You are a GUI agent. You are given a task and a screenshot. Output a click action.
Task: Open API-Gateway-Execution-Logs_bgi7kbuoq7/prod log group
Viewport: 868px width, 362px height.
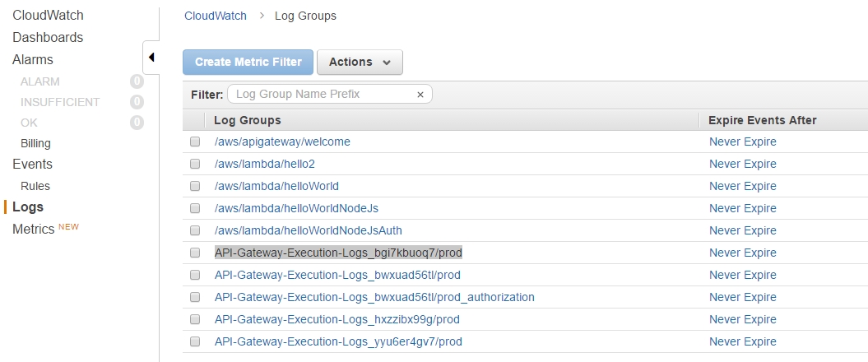tap(338, 253)
